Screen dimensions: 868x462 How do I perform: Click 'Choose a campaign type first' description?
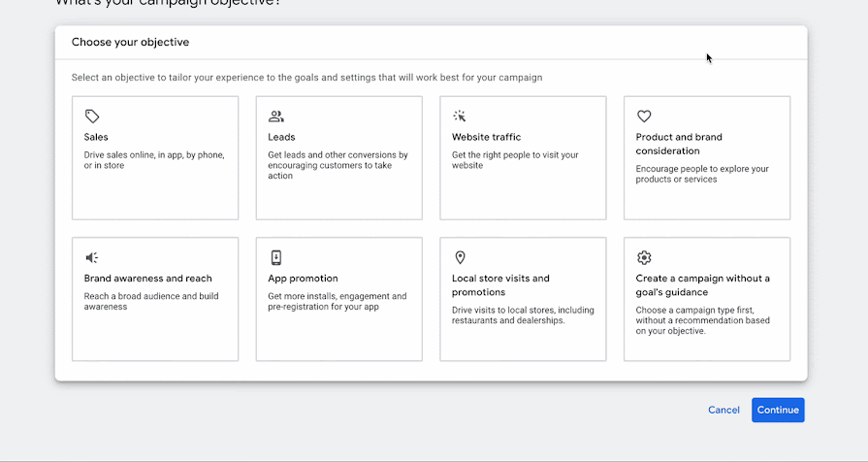coord(702,320)
